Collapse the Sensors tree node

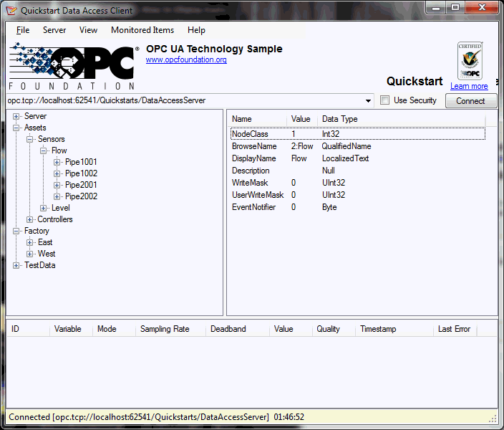tap(29, 139)
